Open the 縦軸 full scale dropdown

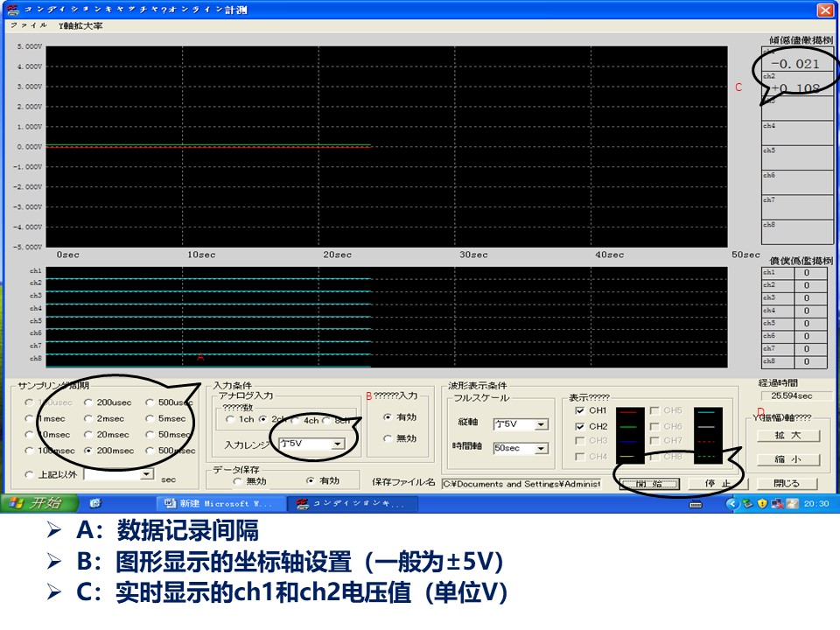pyautogui.click(x=542, y=424)
